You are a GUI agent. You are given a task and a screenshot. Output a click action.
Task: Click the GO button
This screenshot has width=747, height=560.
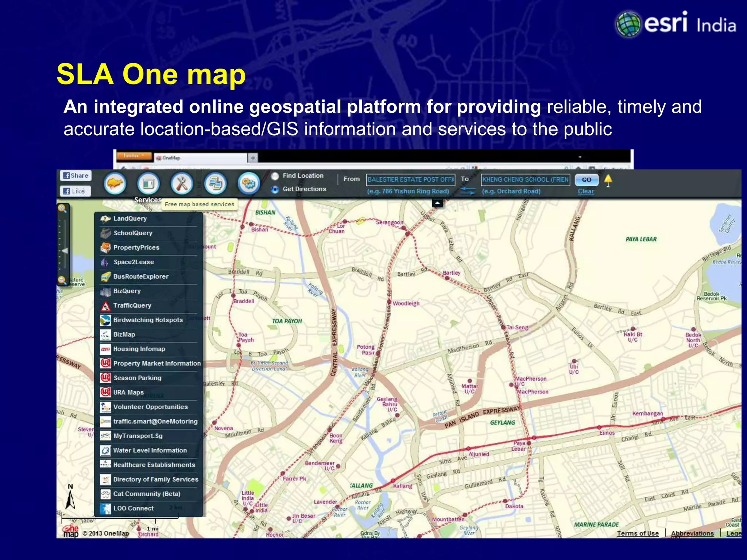pos(587,180)
